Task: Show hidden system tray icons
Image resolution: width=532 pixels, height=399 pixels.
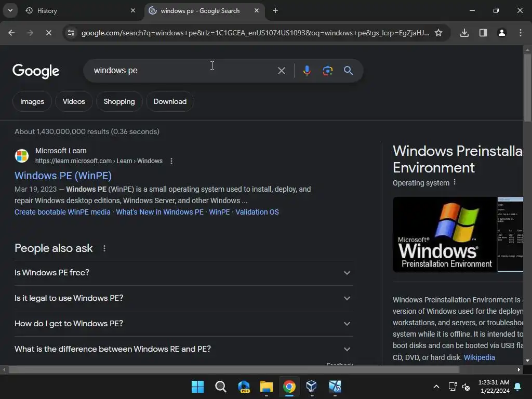Action: [436, 387]
